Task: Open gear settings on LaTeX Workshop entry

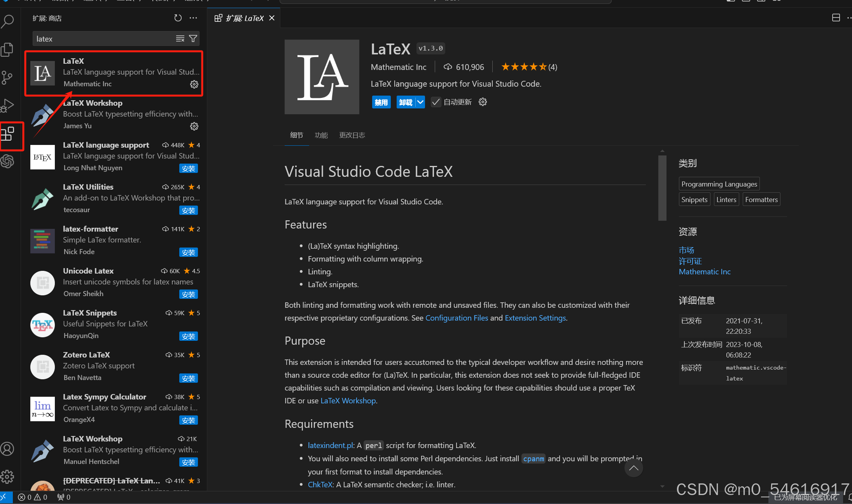Action: click(194, 126)
